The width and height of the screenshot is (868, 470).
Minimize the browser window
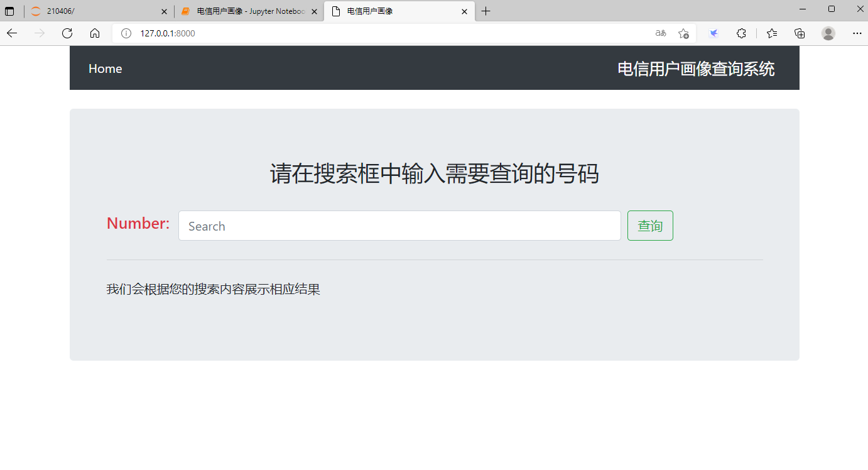pyautogui.click(x=803, y=9)
